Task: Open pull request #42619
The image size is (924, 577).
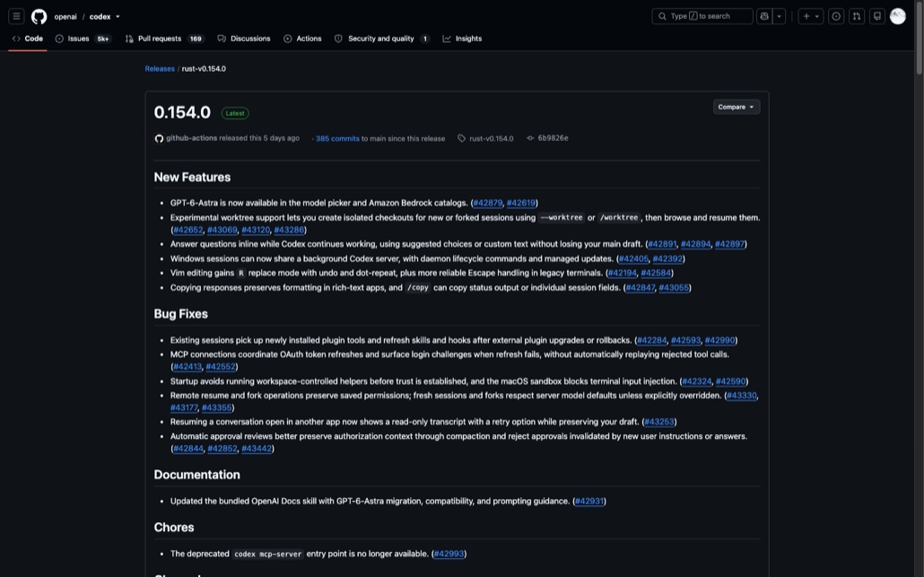Action: (x=521, y=203)
